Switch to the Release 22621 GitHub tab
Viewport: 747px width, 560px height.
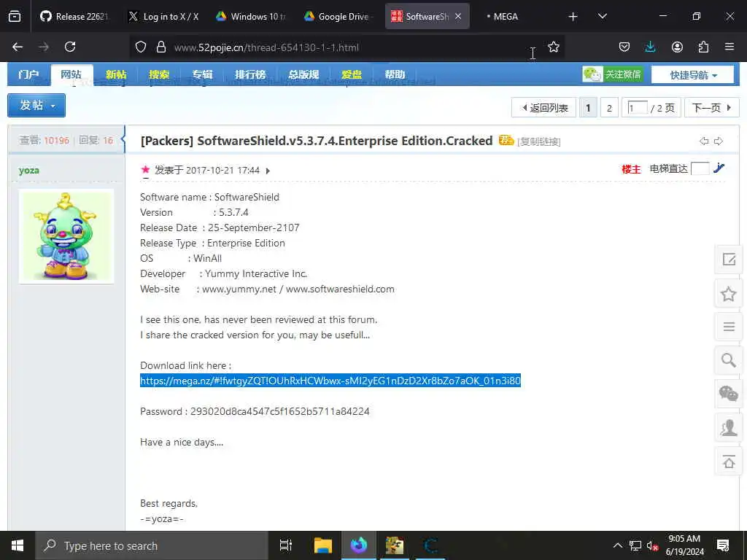(x=74, y=17)
